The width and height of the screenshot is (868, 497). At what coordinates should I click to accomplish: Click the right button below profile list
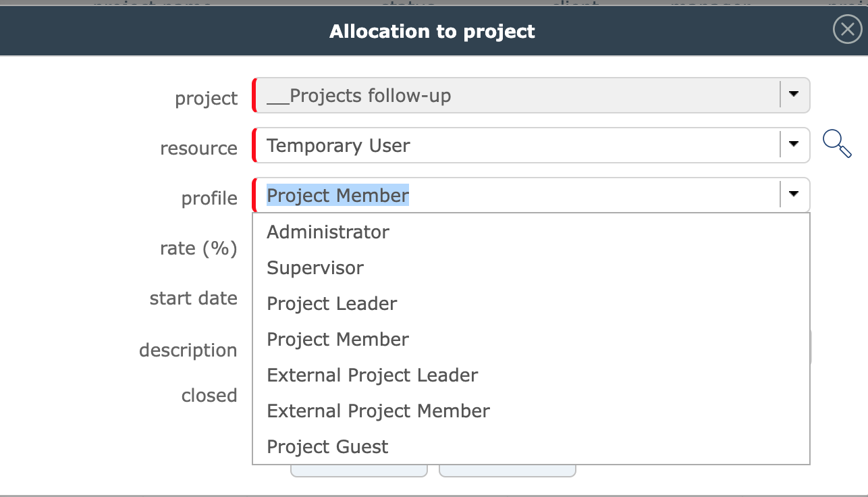[x=507, y=471]
